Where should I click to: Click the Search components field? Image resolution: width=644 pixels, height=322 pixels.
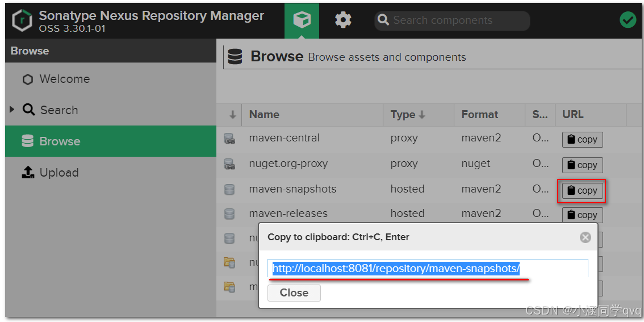pos(452,20)
